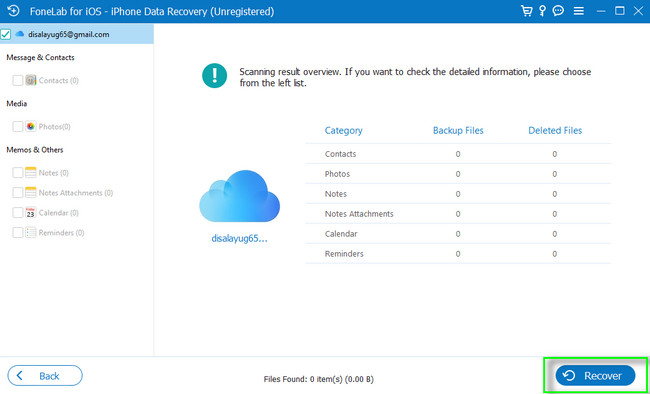Click the Notes icon in sidebar
The image size is (650, 394).
tap(31, 173)
